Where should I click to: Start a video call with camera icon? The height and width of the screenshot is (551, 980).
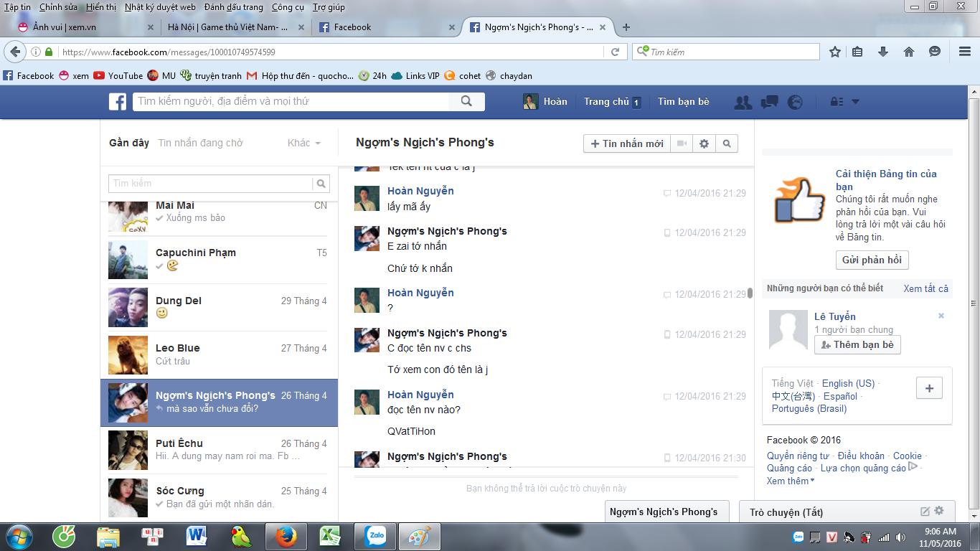point(682,143)
